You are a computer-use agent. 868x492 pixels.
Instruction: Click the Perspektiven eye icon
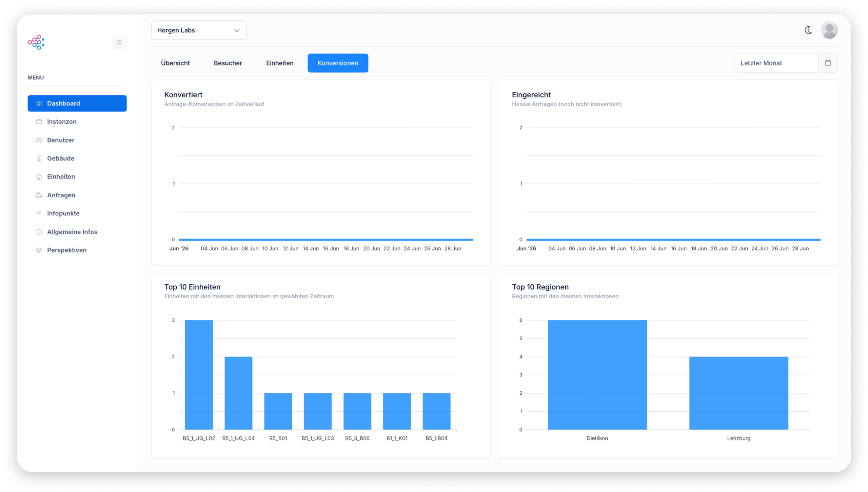[39, 250]
